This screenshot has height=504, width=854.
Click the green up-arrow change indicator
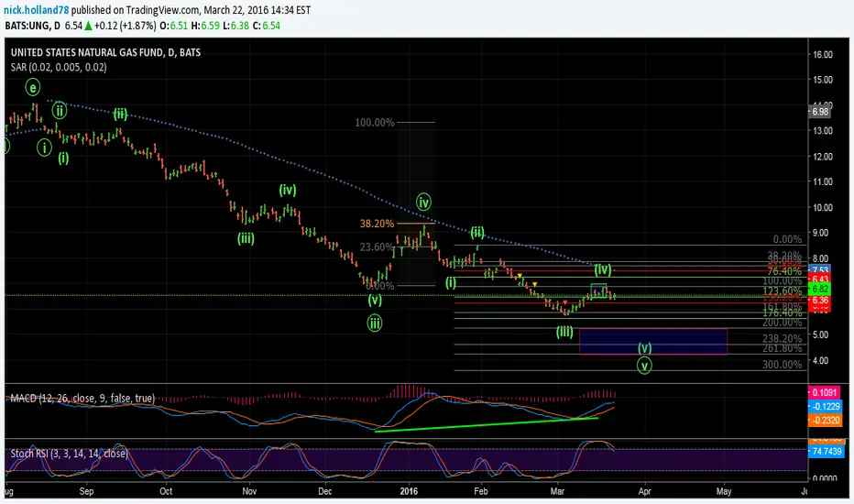point(88,26)
